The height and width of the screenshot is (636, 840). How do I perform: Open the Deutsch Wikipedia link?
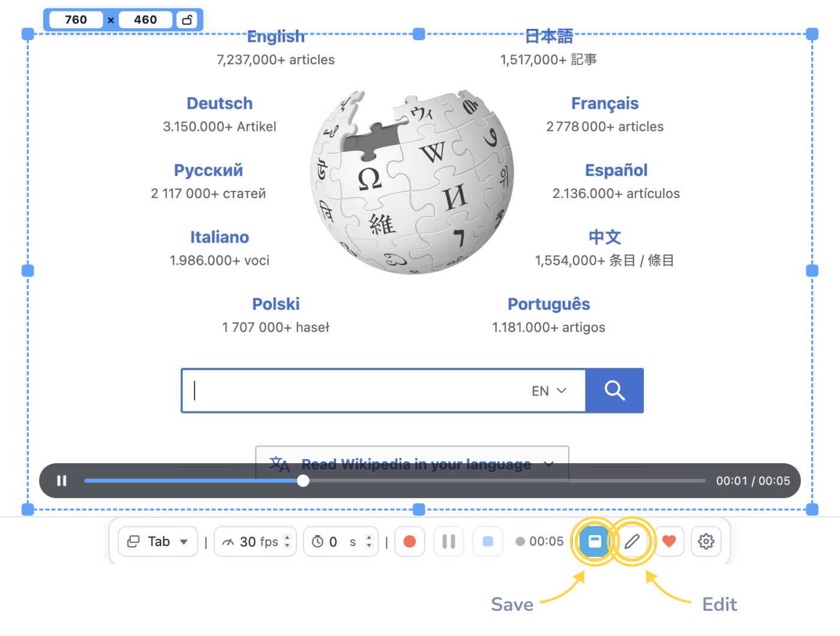(x=220, y=103)
